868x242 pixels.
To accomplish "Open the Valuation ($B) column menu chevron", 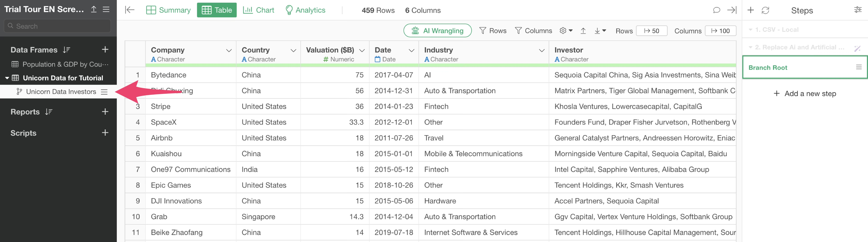I will point(362,51).
